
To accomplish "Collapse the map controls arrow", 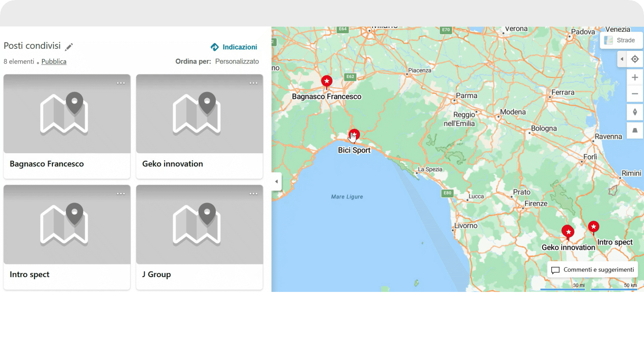I will (622, 59).
